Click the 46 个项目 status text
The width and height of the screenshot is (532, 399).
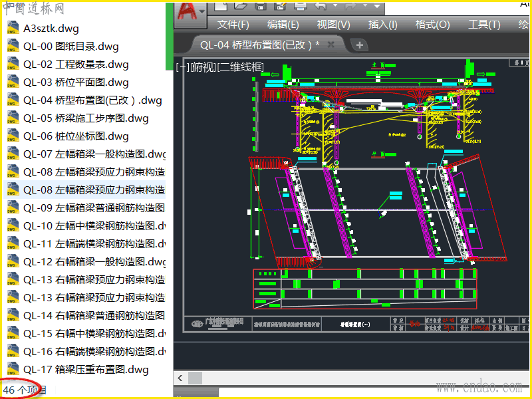(x=25, y=390)
